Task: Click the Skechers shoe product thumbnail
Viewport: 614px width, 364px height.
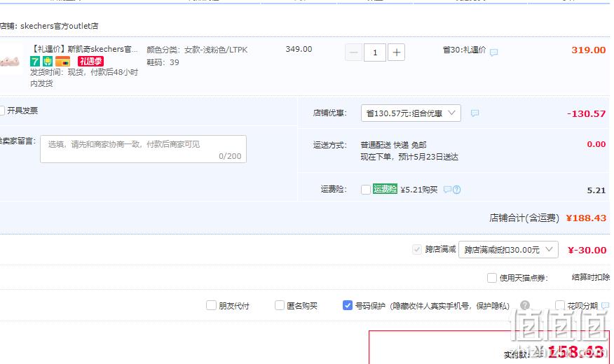Action: pyautogui.click(x=10, y=62)
